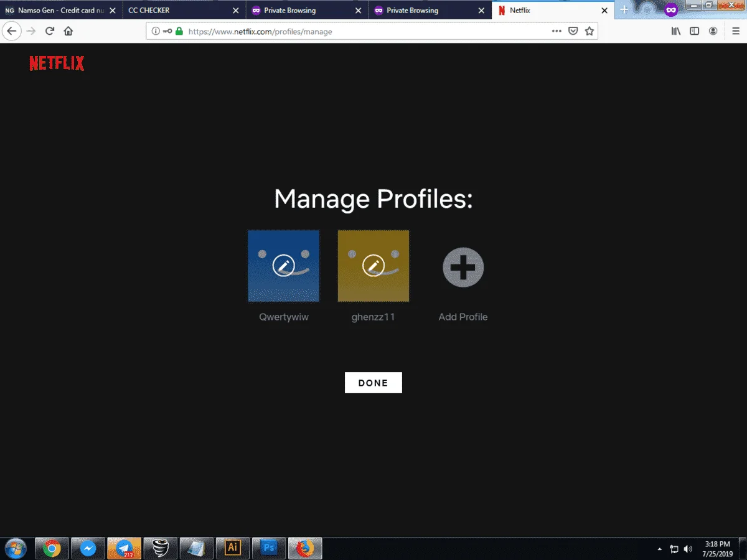
Task: Open Adobe Photoshop from the taskbar
Action: (268, 548)
